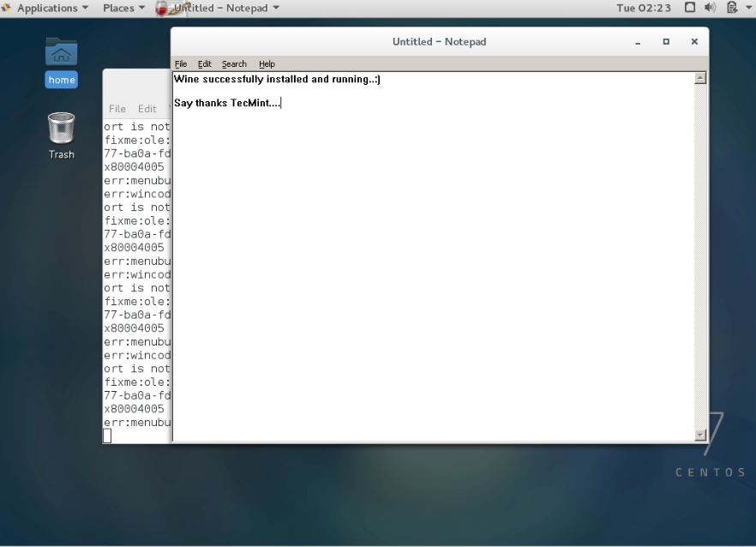
Task: Open the Notepad File menu
Action: 181,64
